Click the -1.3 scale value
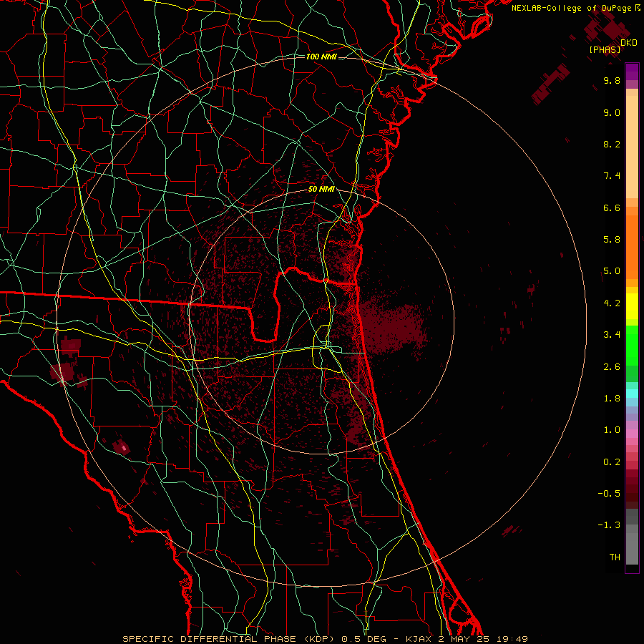Viewport: 644px width, 644px height. [609, 525]
